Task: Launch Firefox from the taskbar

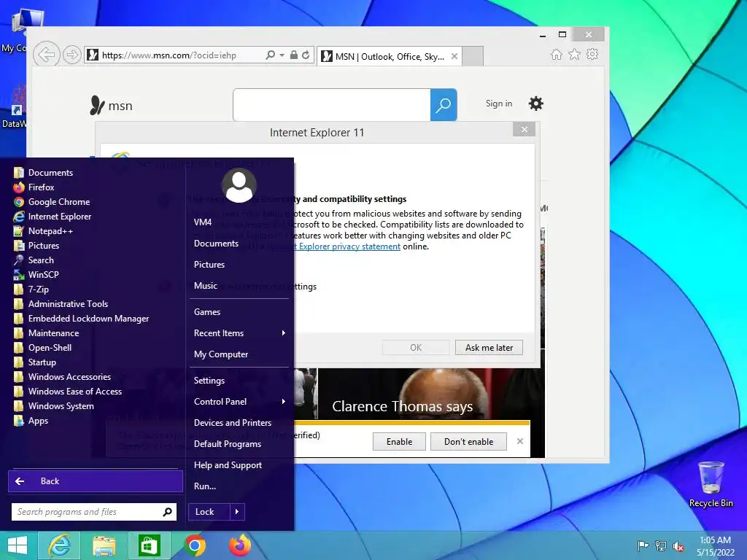Action: 239,545
